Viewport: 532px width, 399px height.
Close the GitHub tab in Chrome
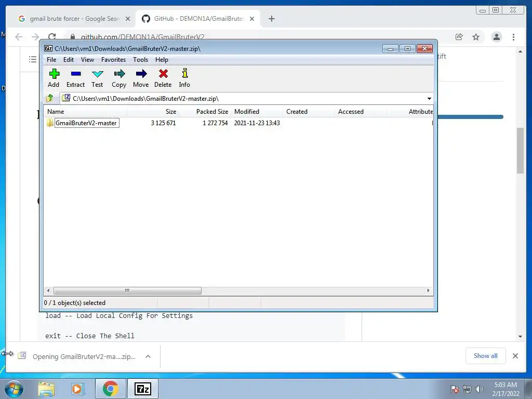[252, 19]
